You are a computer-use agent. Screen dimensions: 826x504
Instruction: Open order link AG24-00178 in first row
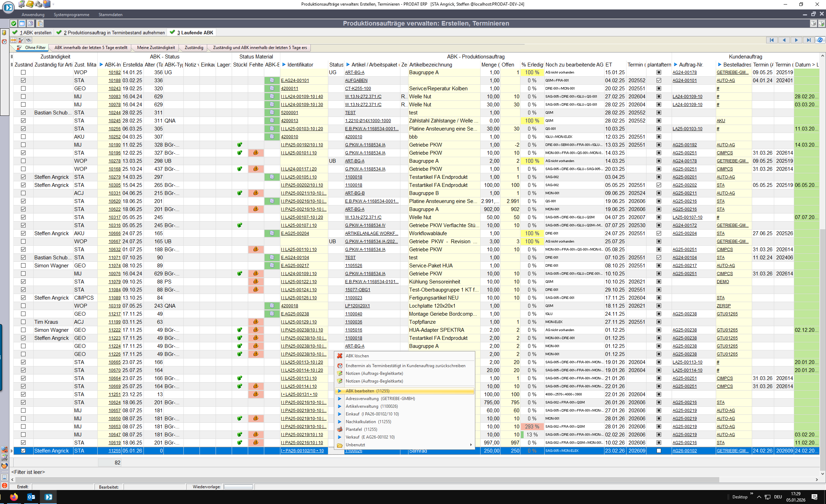coord(684,72)
